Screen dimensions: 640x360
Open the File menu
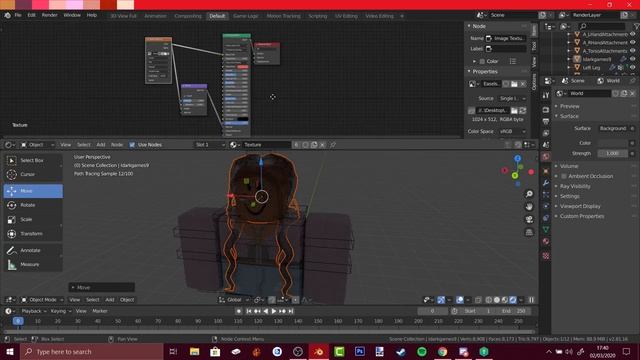[x=18, y=15]
